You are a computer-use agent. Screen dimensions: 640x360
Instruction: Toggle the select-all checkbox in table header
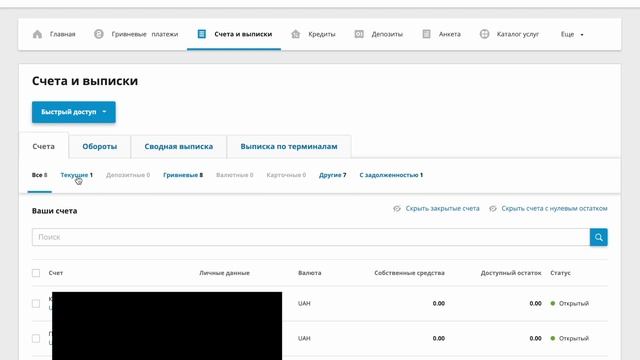point(36,273)
